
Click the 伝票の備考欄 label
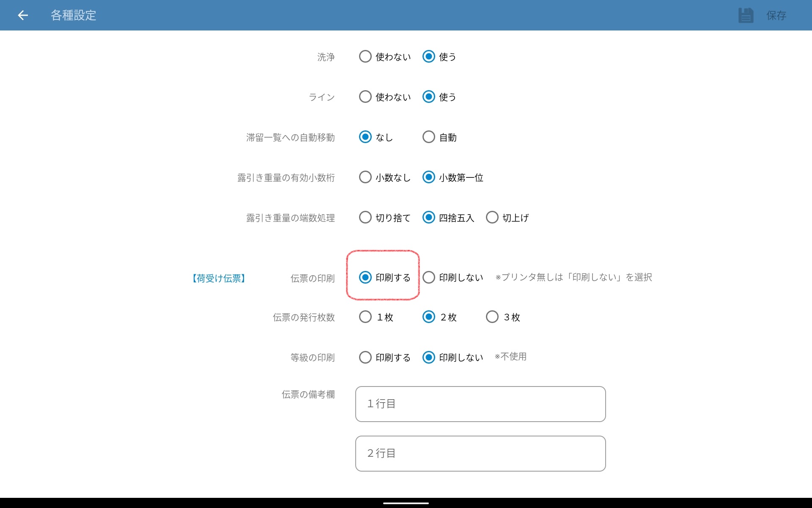tap(308, 395)
